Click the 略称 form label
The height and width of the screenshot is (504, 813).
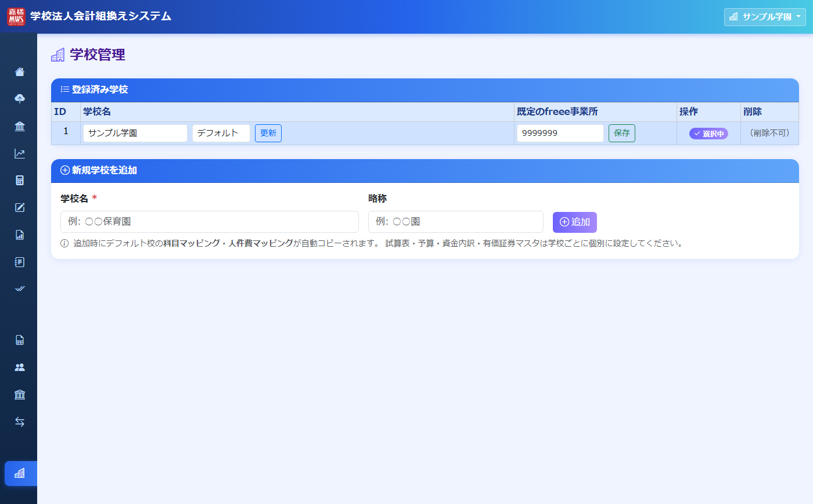click(x=377, y=199)
